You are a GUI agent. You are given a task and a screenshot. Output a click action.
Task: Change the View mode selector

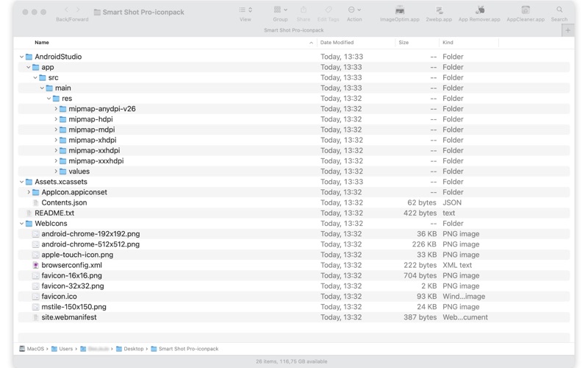(x=245, y=10)
